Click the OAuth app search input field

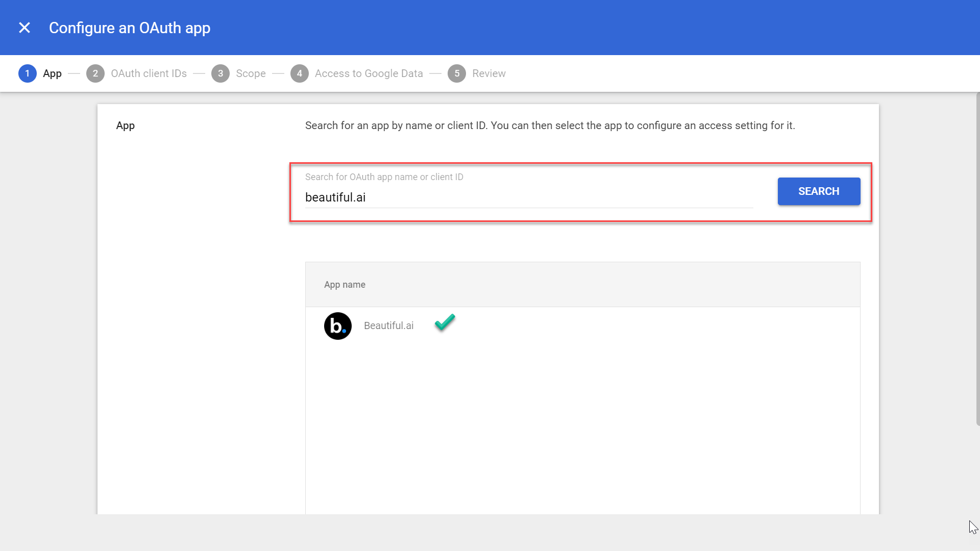529,197
